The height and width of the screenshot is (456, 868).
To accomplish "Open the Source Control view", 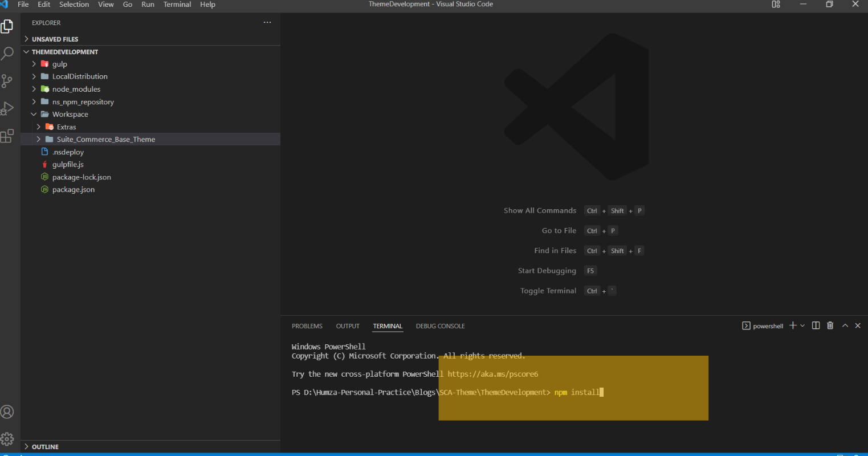I will 7,81.
